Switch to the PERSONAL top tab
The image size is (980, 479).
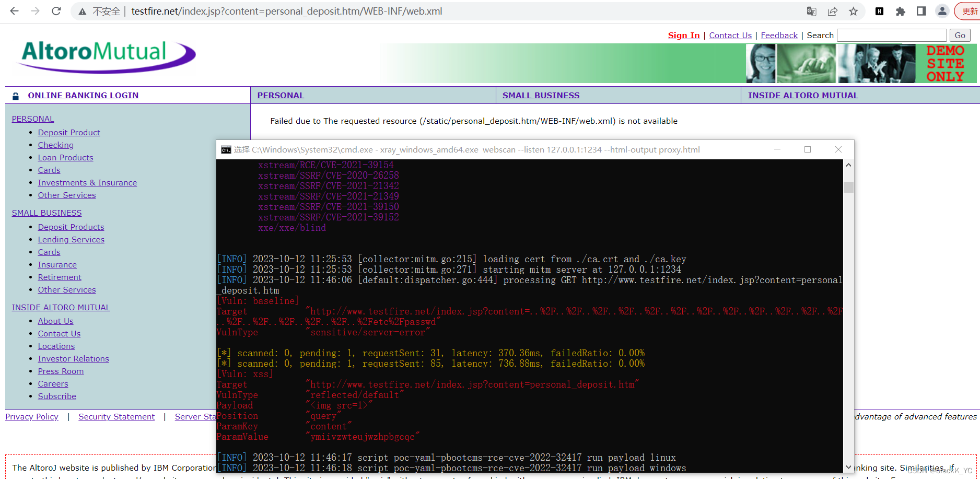[x=281, y=96]
